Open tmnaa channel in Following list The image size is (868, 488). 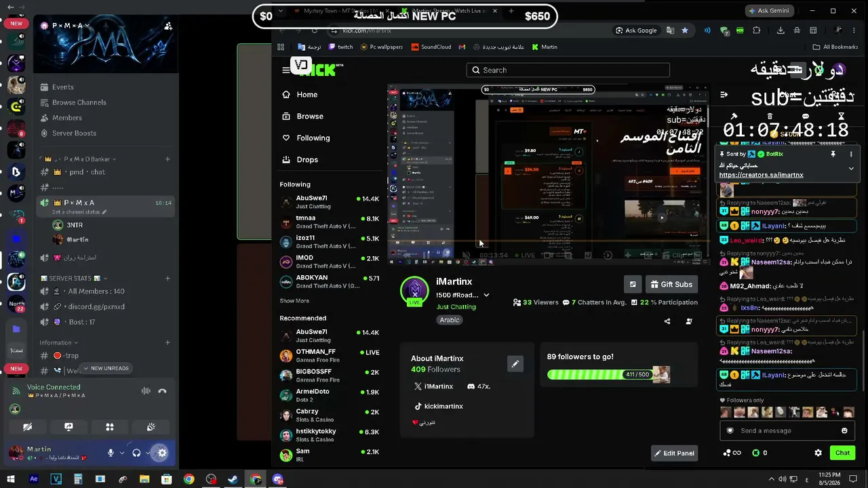330,222
